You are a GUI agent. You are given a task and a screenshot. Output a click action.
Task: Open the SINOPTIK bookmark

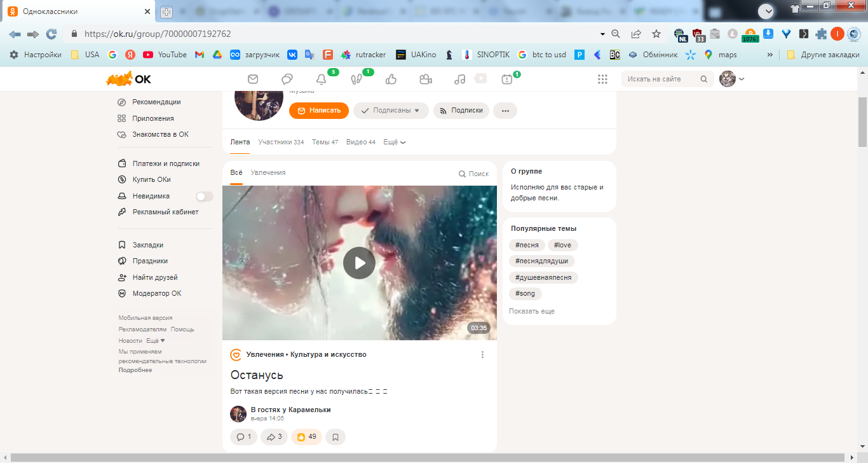486,55
